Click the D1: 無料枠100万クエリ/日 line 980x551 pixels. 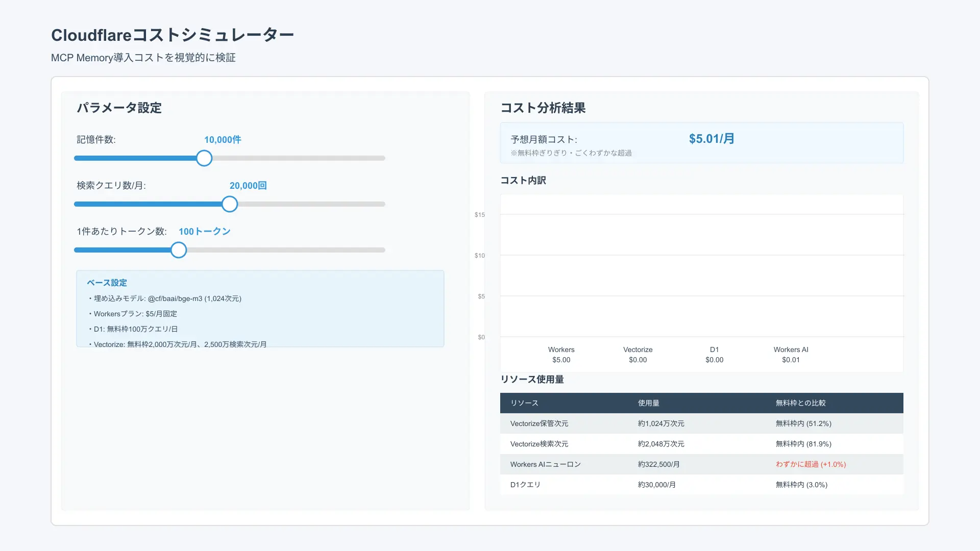point(132,329)
